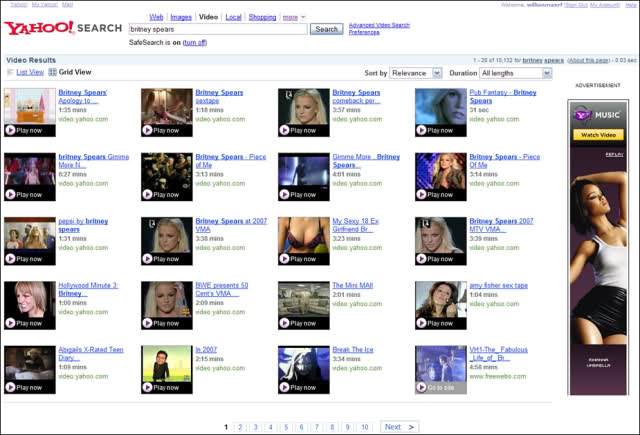Click the About this page link

click(x=589, y=60)
